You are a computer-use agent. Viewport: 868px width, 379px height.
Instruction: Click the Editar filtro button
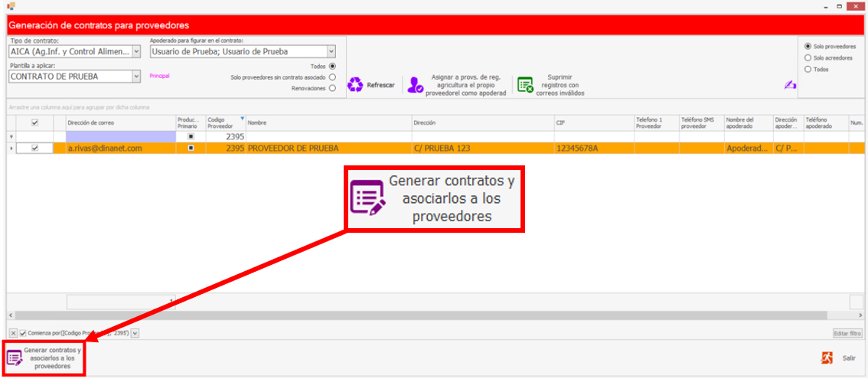(x=847, y=333)
